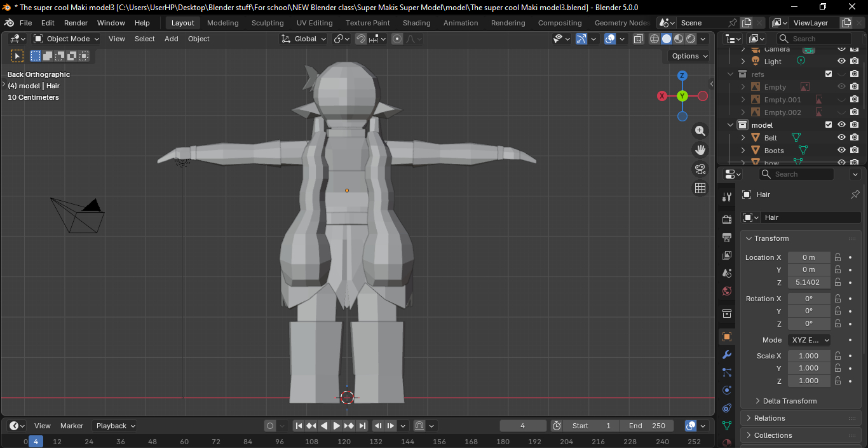Open the Tool properties tab
This screenshot has width=868, height=448.
pos(727,197)
